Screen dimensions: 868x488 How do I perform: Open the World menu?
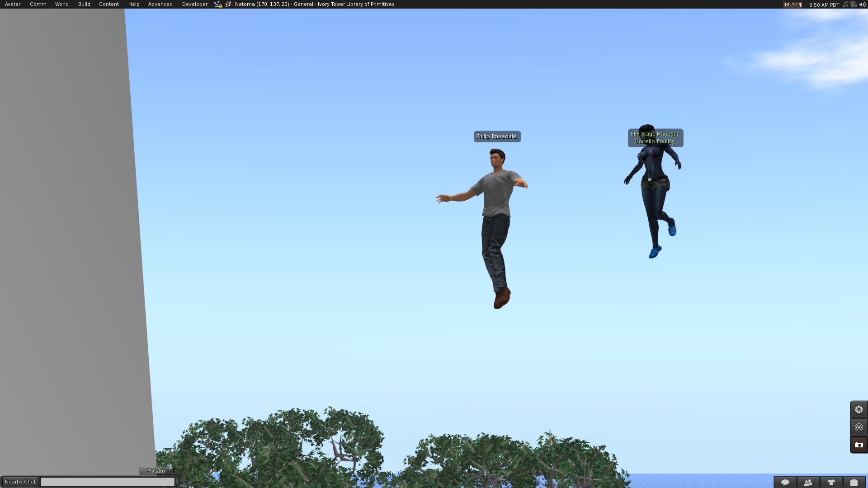click(62, 4)
